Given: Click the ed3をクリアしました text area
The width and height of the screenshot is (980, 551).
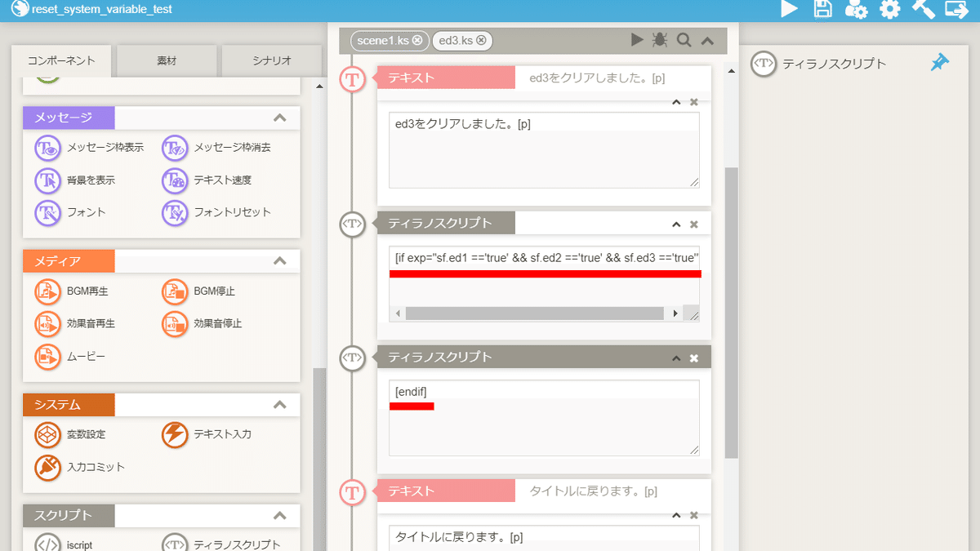Looking at the screenshot, I should (544, 150).
